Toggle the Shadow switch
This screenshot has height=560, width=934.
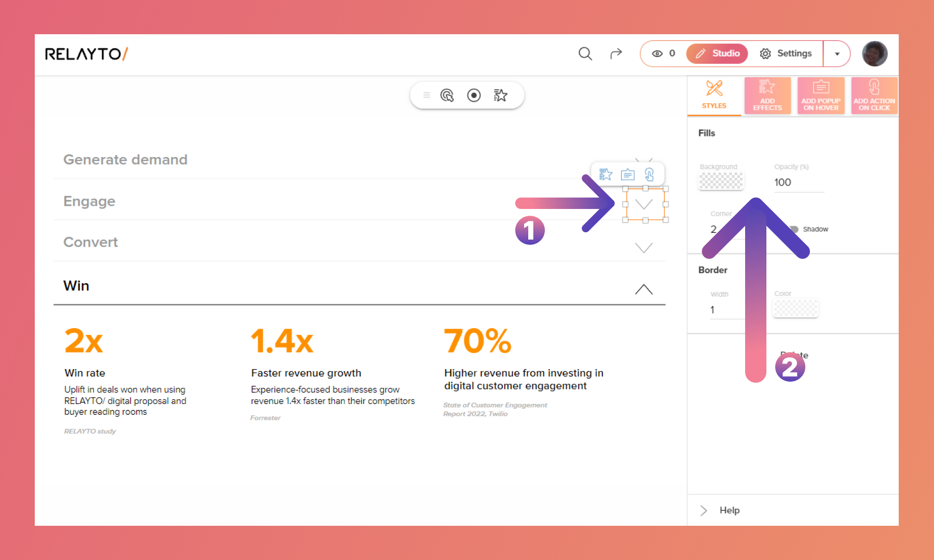pyautogui.click(x=794, y=229)
